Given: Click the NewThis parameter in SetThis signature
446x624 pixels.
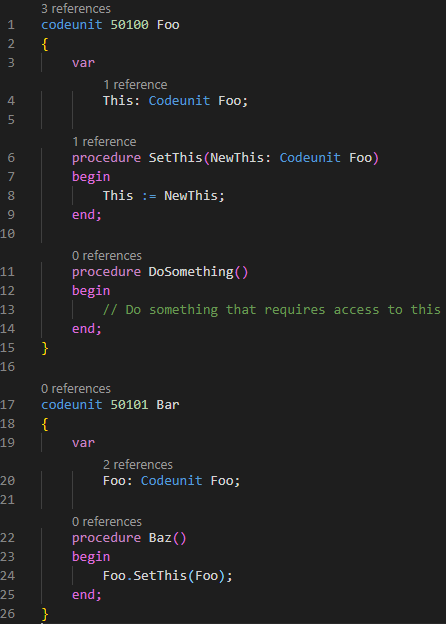Looking at the screenshot, I should (236, 158).
